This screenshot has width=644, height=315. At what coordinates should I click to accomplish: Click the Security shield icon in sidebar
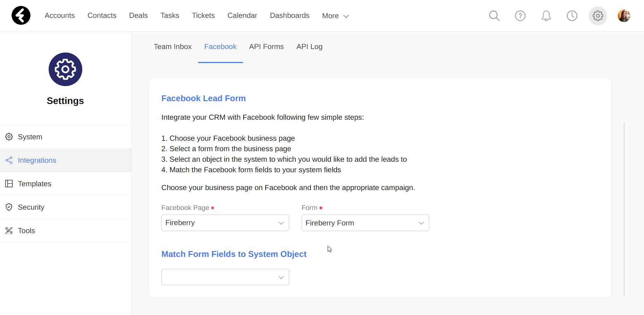coord(9,207)
